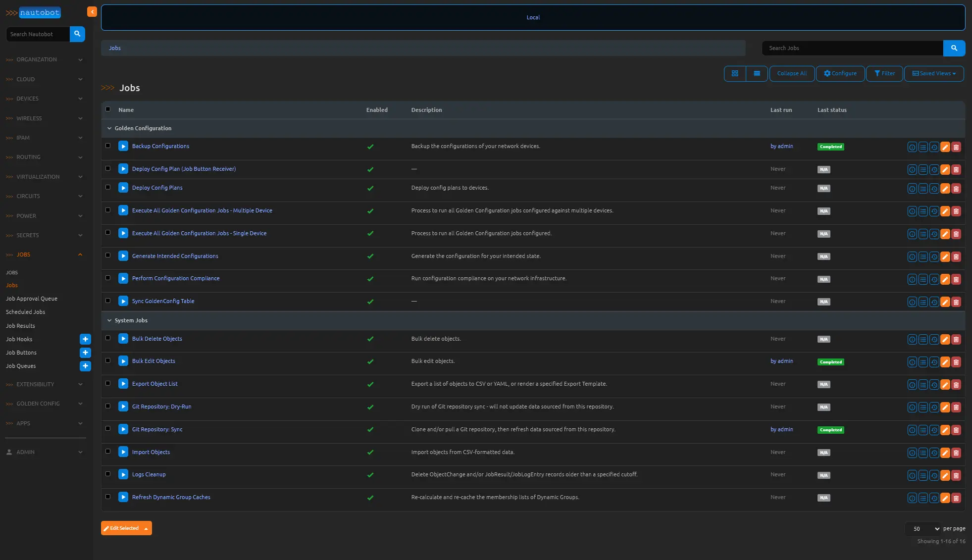972x560 pixels.
Task: Run the Backup Configurations job
Action: point(123,146)
